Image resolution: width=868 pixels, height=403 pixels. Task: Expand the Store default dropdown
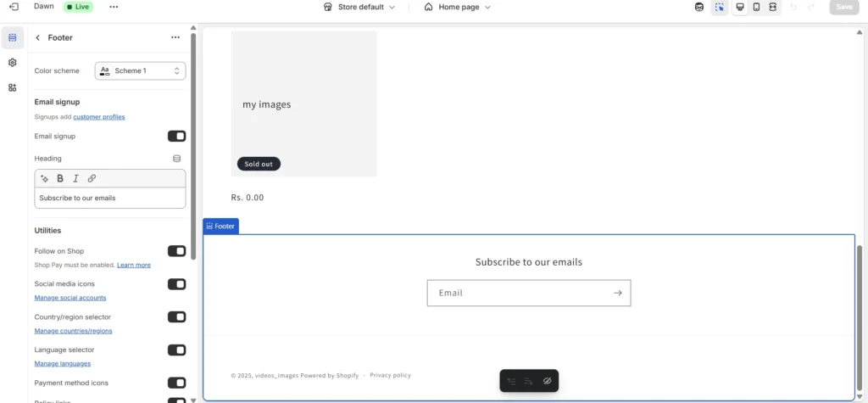click(x=359, y=7)
